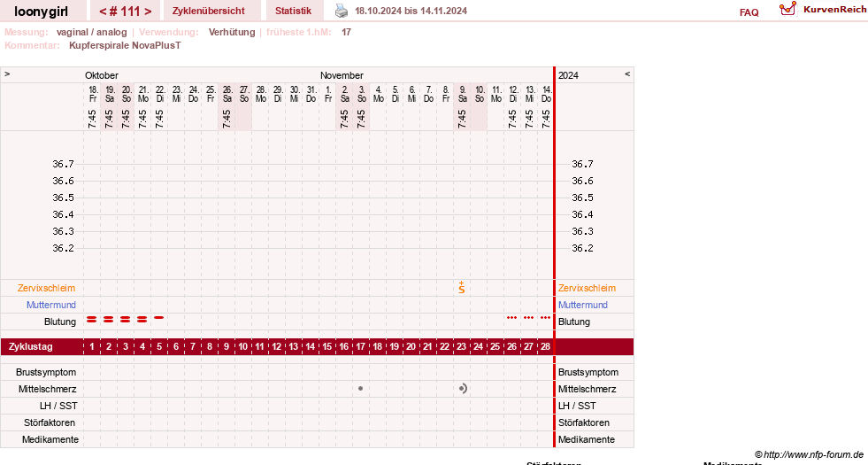
Task: Open the Zyklenübersicht tab
Action: coord(209,11)
